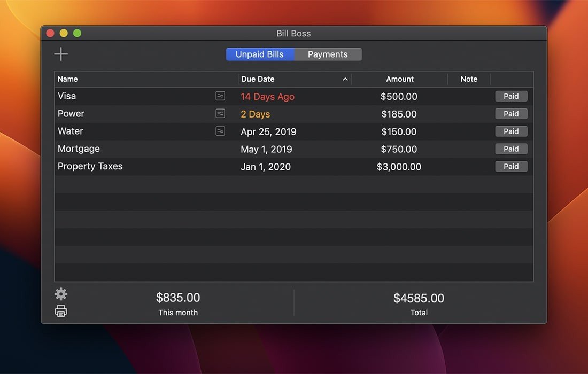588x374 pixels.
Task: Select the Unpaid Bills tab
Action: [x=260, y=54]
